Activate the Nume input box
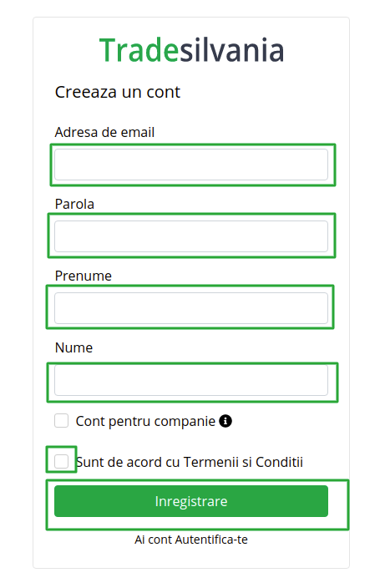 (191, 380)
